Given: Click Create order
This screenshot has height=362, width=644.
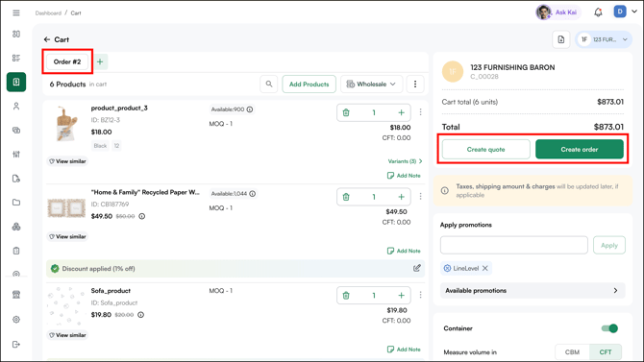Looking at the screenshot, I should (580, 150).
